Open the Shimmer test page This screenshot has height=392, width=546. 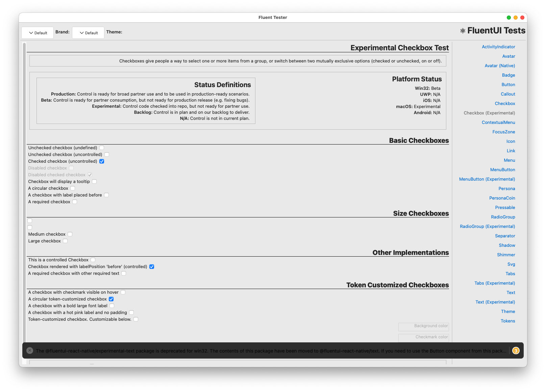pyautogui.click(x=506, y=255)
